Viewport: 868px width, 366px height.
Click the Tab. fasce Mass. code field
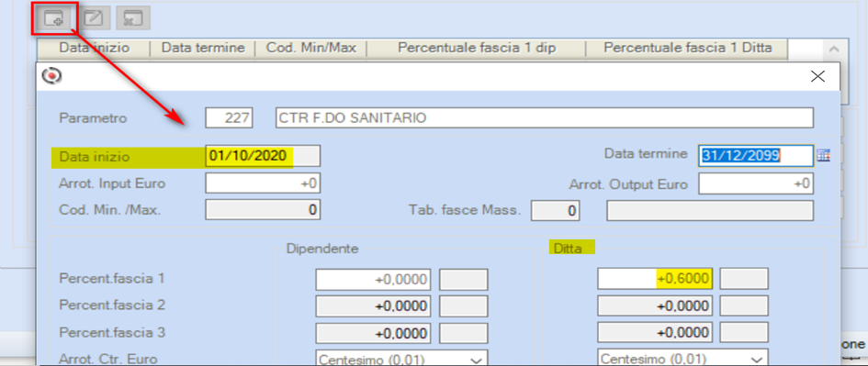(555, 211)
